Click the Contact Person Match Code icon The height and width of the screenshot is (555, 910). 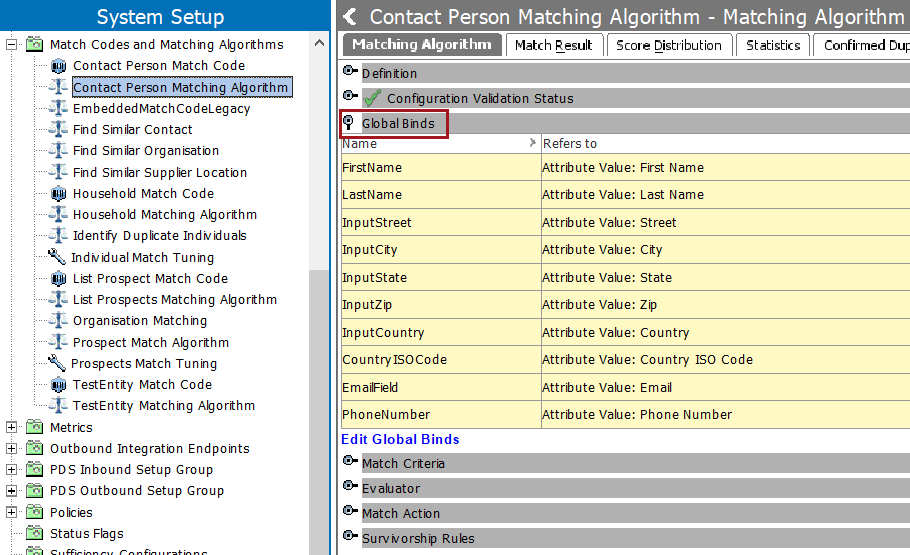58,66
